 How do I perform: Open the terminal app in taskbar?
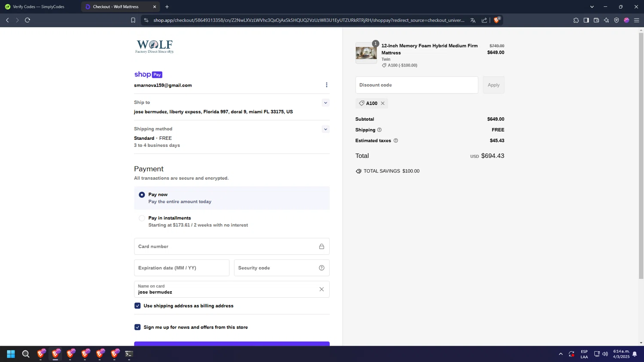tap(129, 354)
